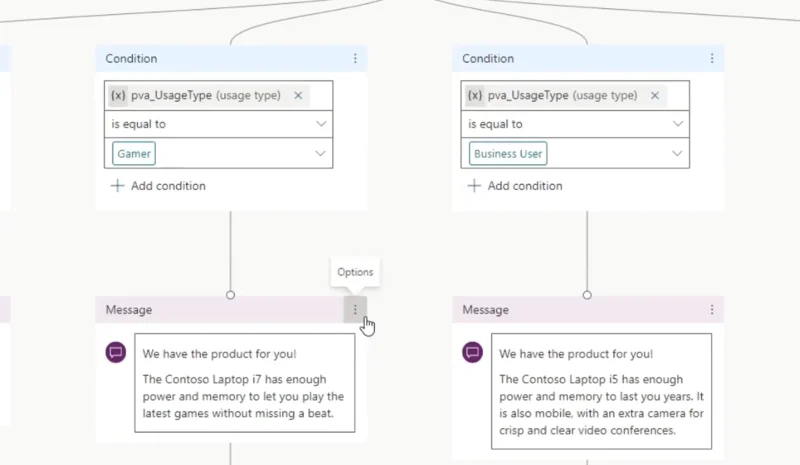Edit the Contoso Laptop i5 message text
Image resolution: width=800 pixels, height=465 pixels.
[x=602, y=391]
